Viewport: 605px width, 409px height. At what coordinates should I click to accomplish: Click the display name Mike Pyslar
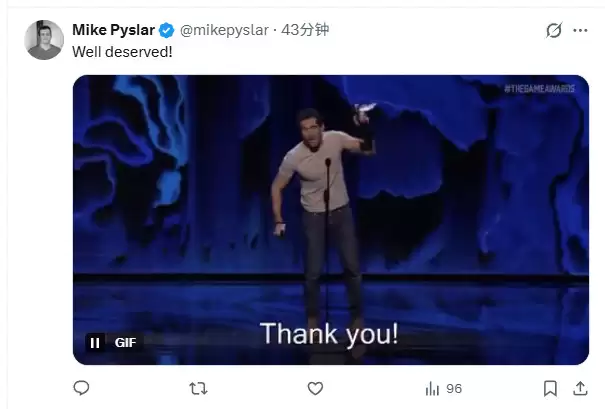pos(113,30)
